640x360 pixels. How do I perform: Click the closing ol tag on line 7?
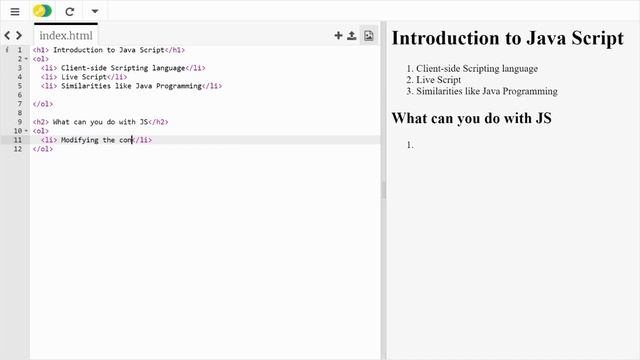coord(43,104)
